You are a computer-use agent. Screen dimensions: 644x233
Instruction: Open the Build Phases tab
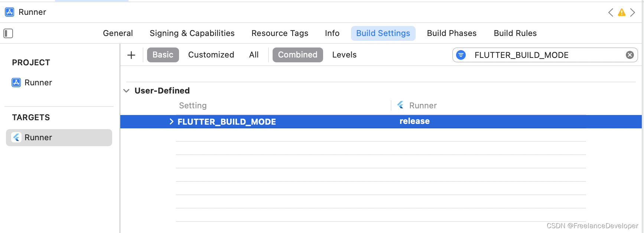pos(452,33)
